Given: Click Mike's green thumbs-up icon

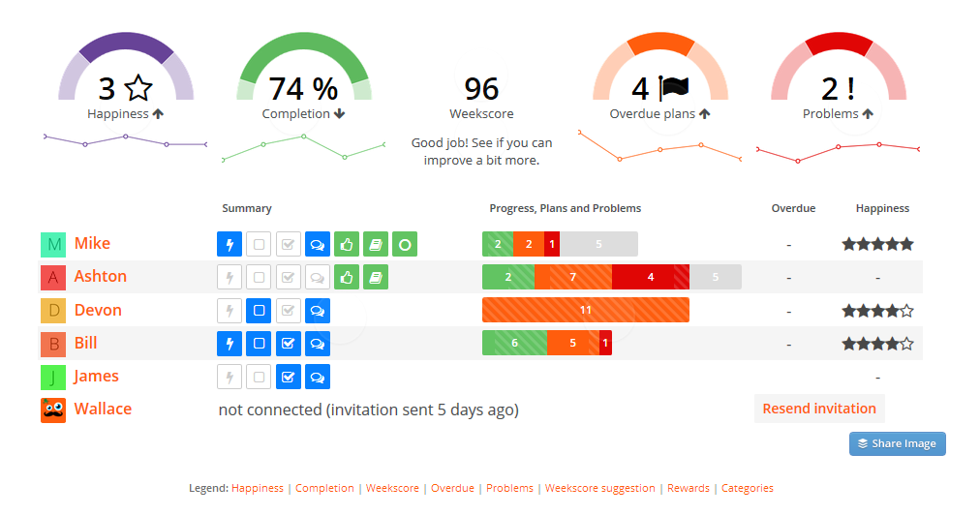Looking at the screenshot, I should 347,244.
